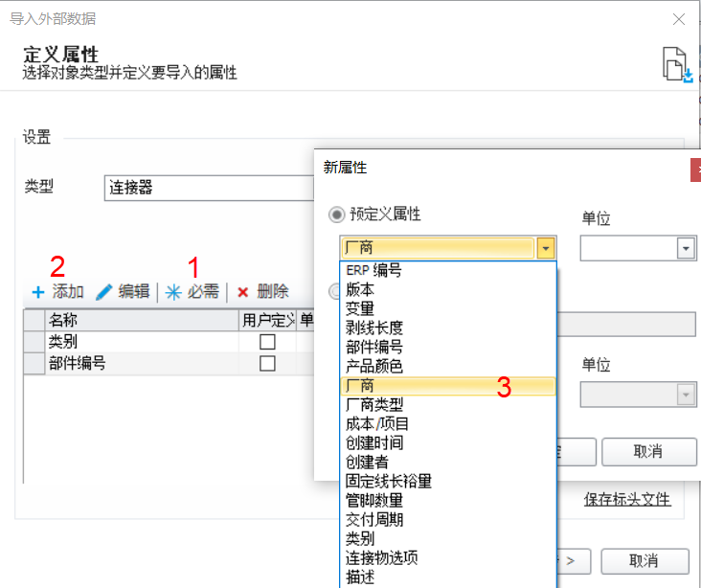
Task: Click the blue plus Add icon
Action: coord(38,292)
